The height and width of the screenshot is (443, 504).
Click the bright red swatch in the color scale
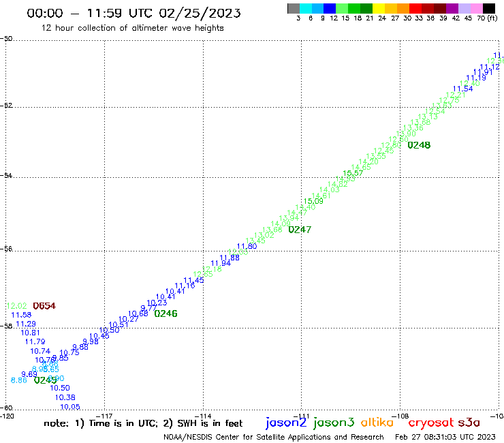tap(415, 8)
